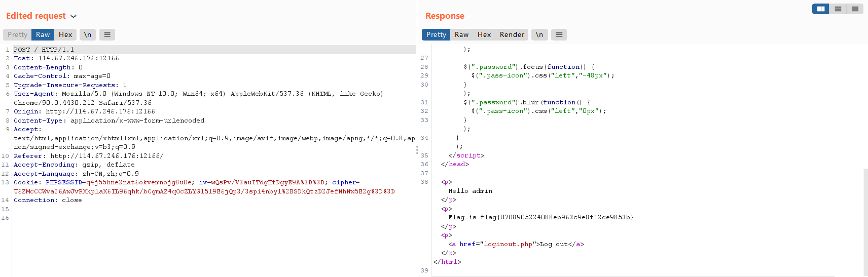Image resolution: width=868 pixels, height=277 pixels.
Task: Open the response Render tab
Action: coord(512,34)
